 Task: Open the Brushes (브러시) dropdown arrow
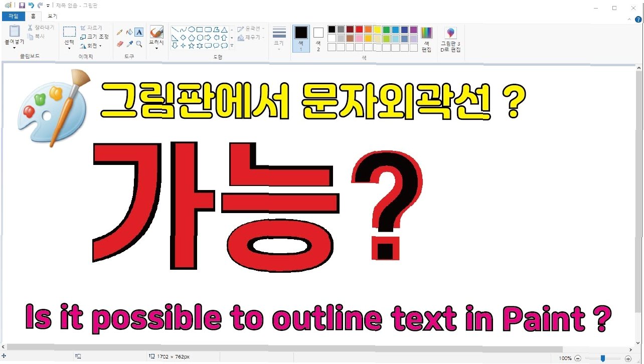156,49
